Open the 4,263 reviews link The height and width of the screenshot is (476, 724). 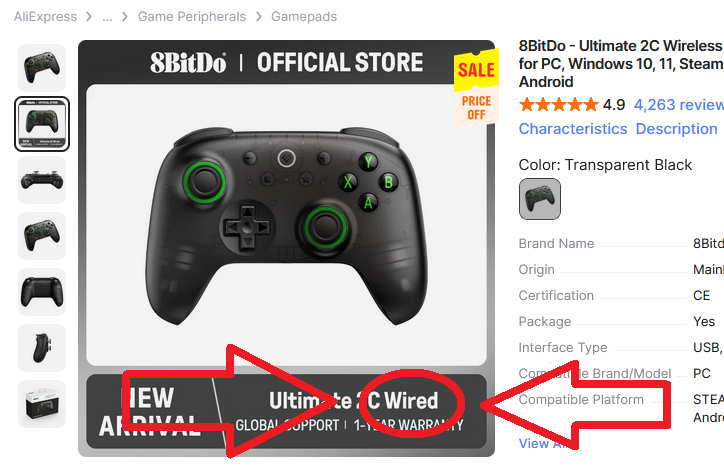click(678, 105)
